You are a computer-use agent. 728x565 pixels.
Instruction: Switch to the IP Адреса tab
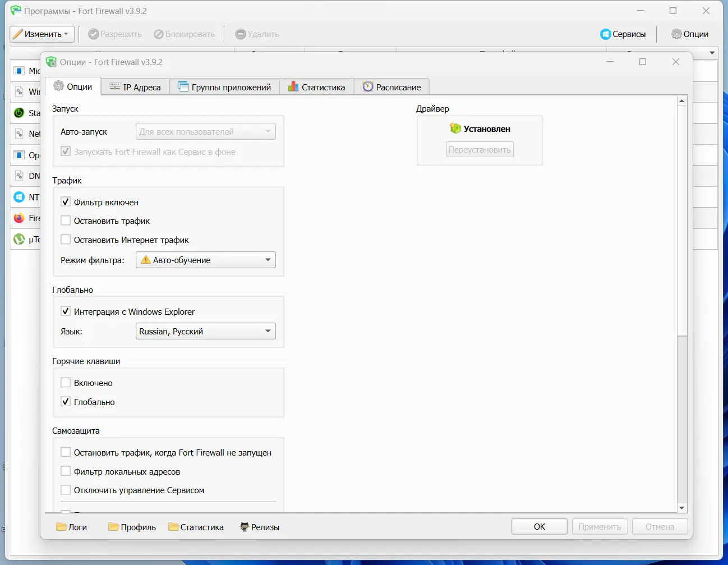135,87
